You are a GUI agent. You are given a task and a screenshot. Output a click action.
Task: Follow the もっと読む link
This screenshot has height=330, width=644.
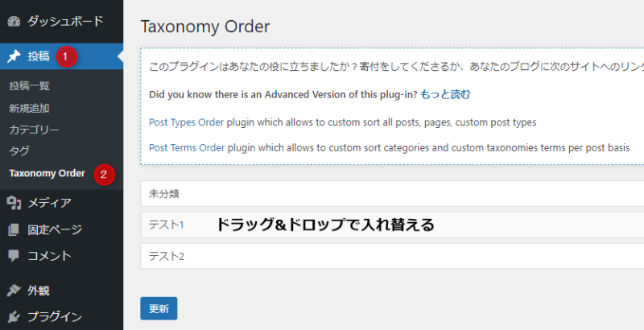(x=445, y=94)
